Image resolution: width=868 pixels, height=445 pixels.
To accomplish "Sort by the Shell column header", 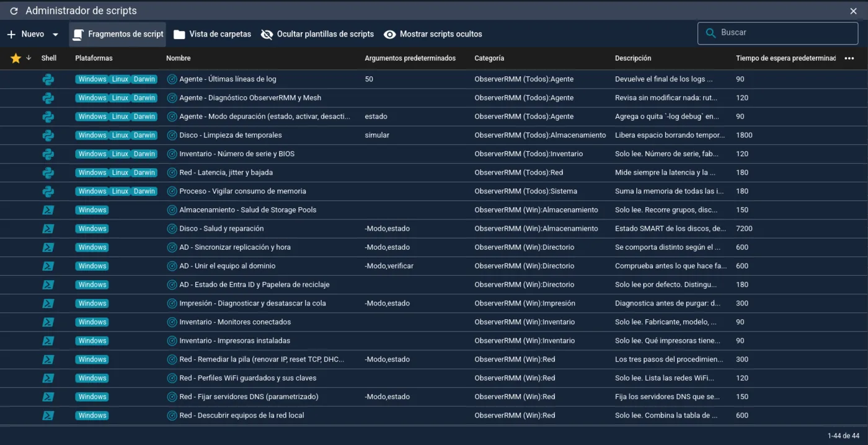I will click(x=49, y=58).
